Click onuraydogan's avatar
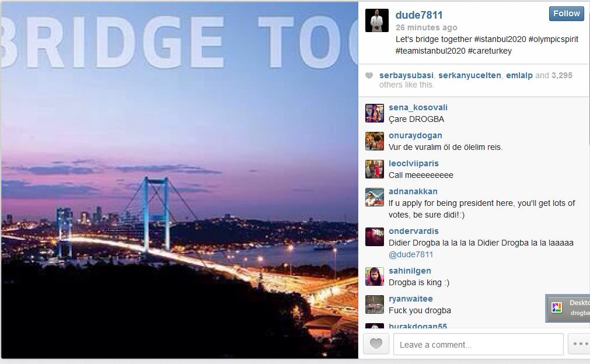Image resolution: width=590 pixels, height=364 pixels. pyautogui.click(x=375, y=141)
